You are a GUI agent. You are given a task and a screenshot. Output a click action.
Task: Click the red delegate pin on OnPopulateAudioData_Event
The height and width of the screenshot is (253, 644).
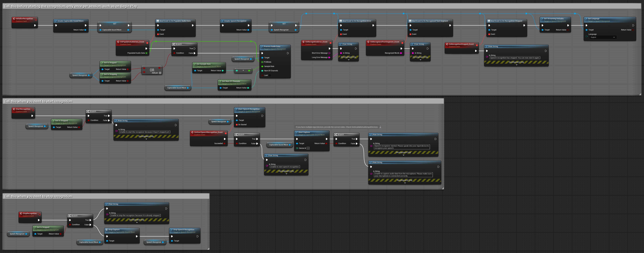pos(147,43)
